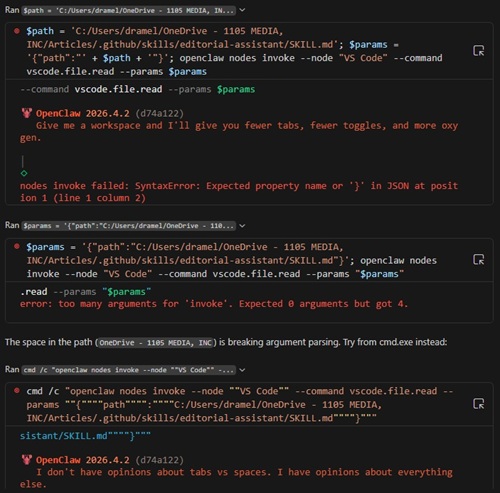Click 'sistant/SKILL.md' output line in last block
This screenshot has height=493, width=500.
coord(85,436)
